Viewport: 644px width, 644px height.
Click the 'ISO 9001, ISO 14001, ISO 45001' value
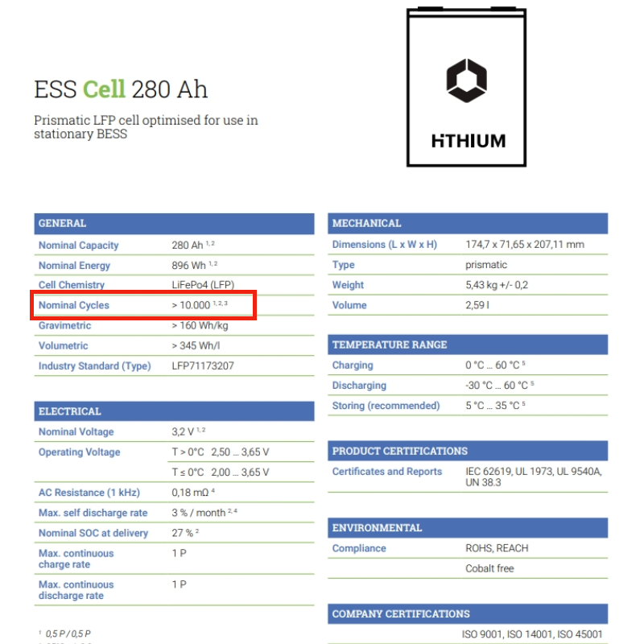532,634
